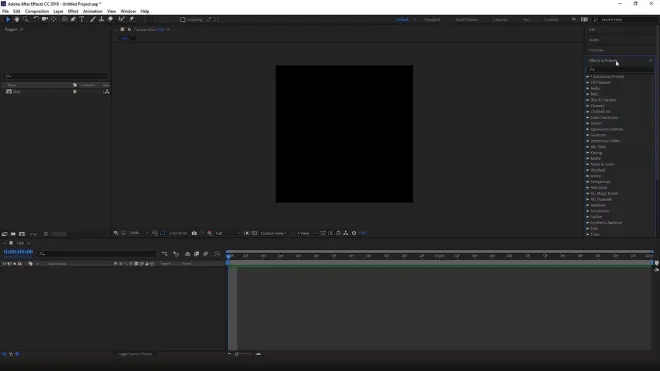Select the Pen tool

tap(73, 19)
